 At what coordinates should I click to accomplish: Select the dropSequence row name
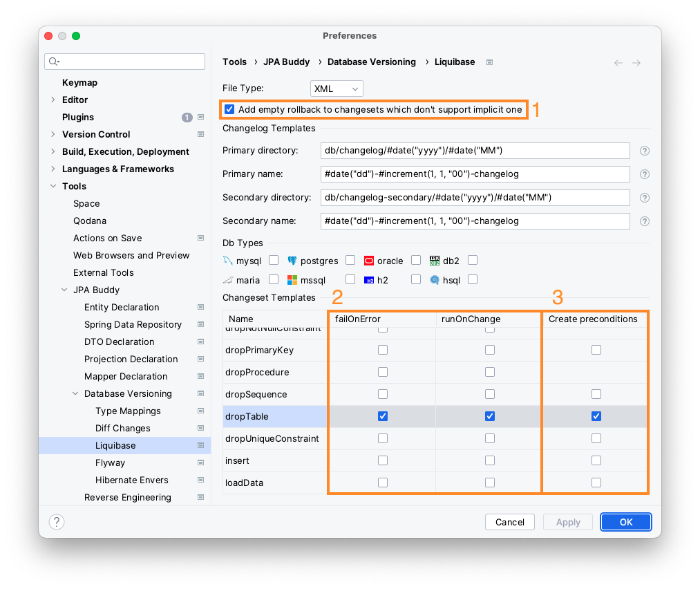pyautogui.click(x=256, y=394)
